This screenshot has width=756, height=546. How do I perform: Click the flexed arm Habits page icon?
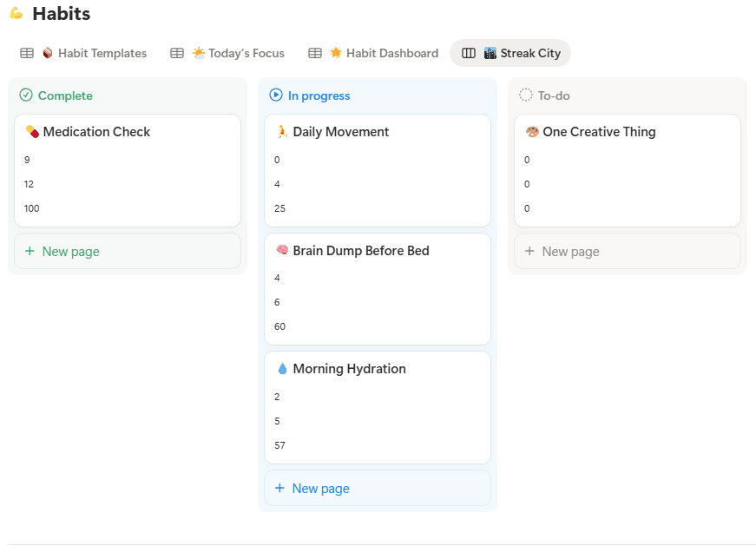16,14
